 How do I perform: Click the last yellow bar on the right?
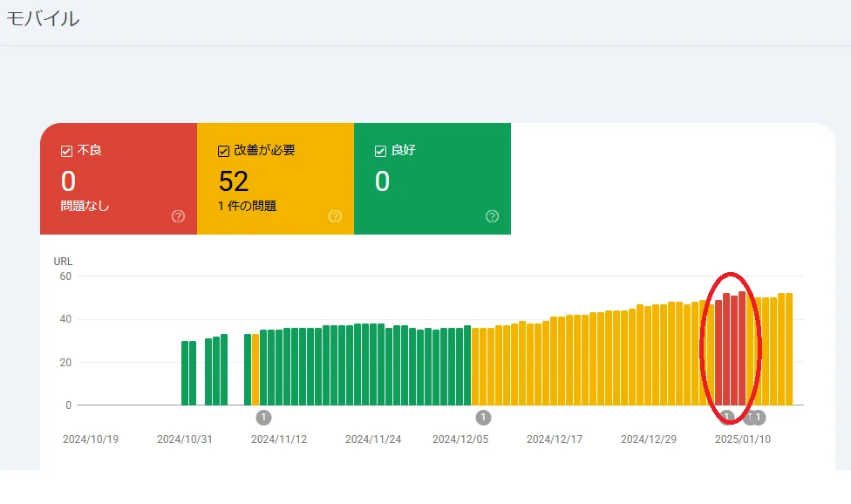click(789, 350)
